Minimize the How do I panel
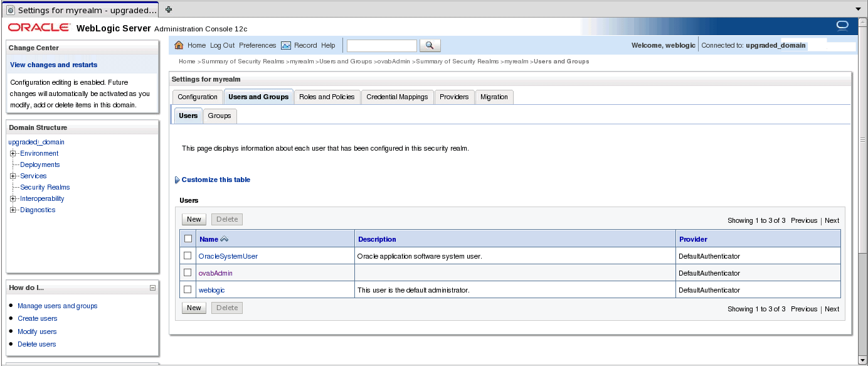The width and height of the screenshot is (868, 366). [152, 288]
